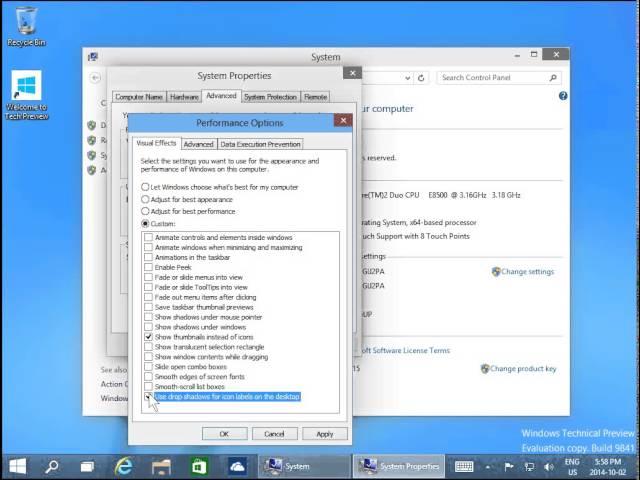Click the shield icon beside Change settings
Screen dimensions: 640x480
(x=496, y=271)
